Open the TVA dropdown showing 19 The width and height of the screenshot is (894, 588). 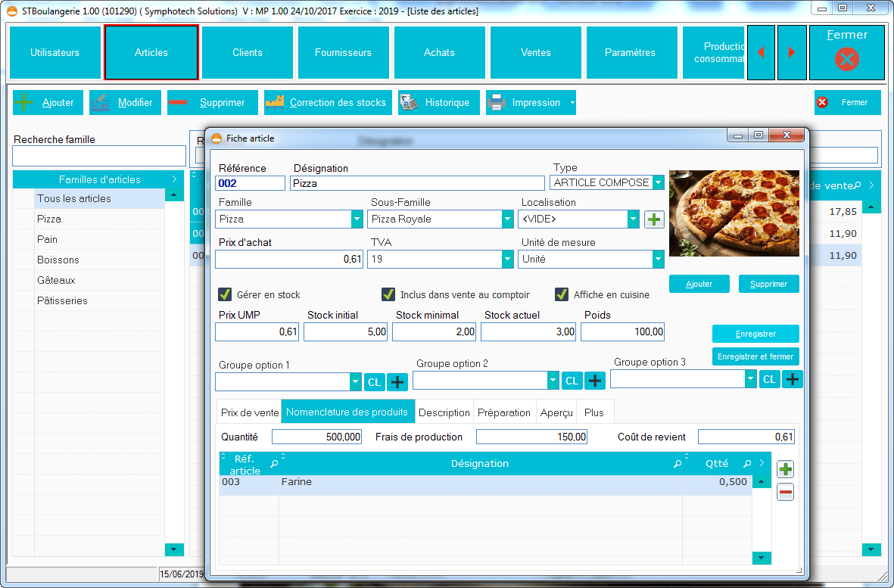507,260
